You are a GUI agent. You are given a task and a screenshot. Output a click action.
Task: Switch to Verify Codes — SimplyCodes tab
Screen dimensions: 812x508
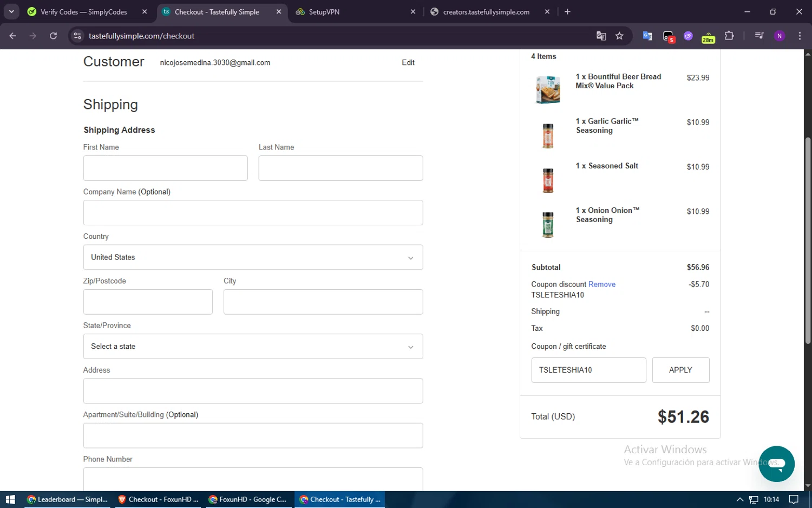[x=84, y=12]
